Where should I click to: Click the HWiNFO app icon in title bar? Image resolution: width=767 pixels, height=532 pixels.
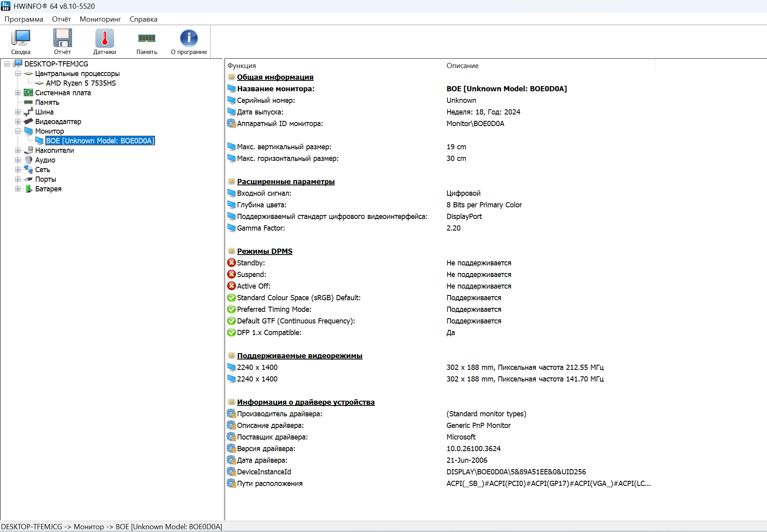6,6
